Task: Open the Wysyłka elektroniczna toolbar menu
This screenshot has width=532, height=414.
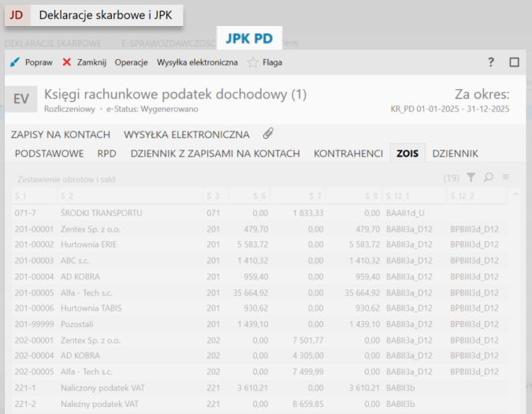Action: click(x=197, y=62)
